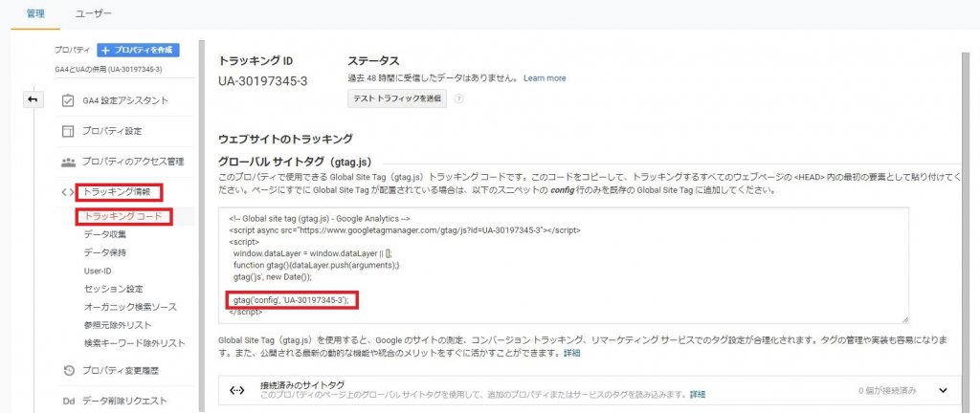
Task: Select 検索キーワード除外リスト submenu item
Action: click(x=134, y=343)
